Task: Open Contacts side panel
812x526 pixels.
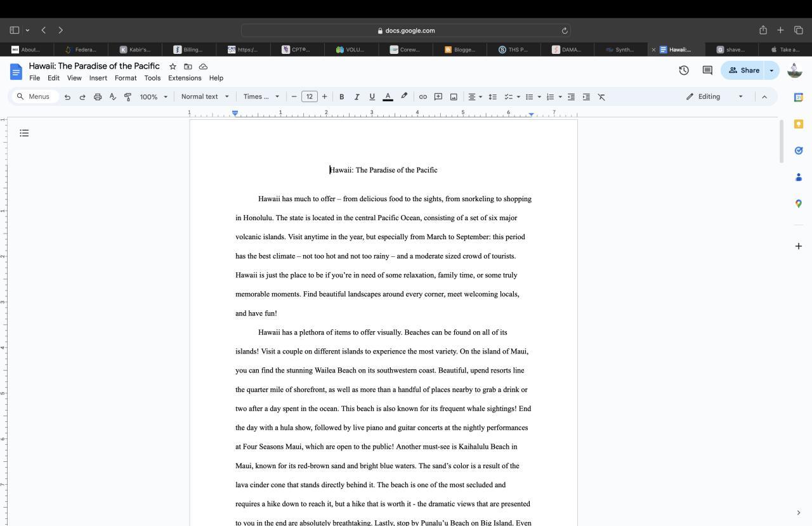Action: [x=799, y=177]
